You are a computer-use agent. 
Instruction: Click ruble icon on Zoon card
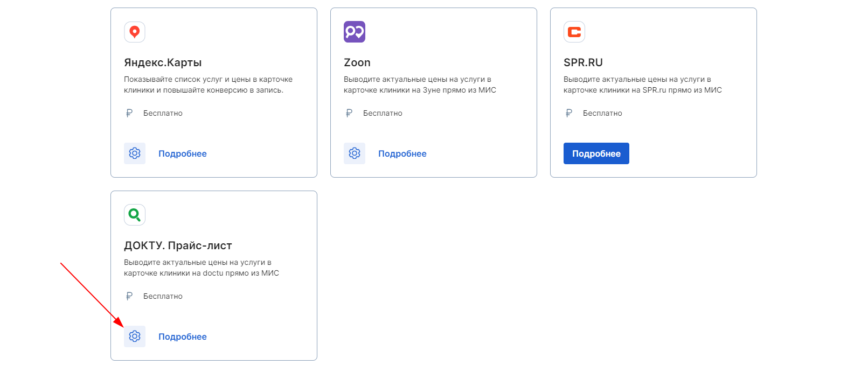[x=349, y=113]
